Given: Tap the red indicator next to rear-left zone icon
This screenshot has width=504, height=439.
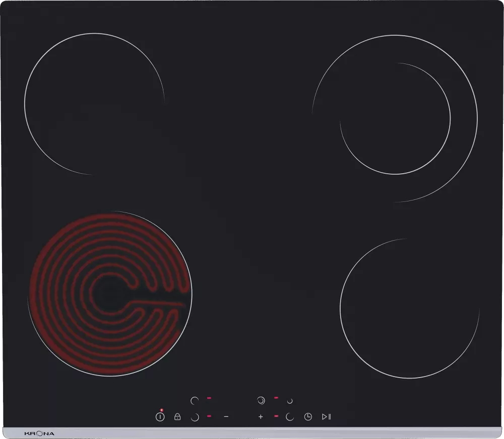Looking at the screenshot, I should pos(209,398).
